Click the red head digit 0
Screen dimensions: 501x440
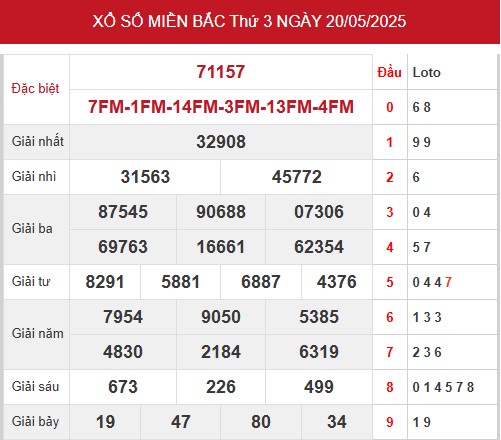tap(390, 107)
